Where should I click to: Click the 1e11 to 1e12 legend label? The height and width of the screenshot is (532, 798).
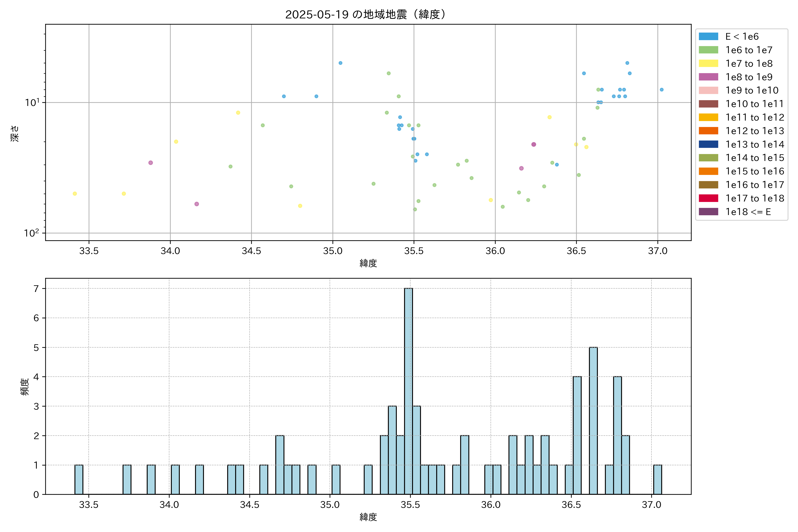tap(755, 117)
